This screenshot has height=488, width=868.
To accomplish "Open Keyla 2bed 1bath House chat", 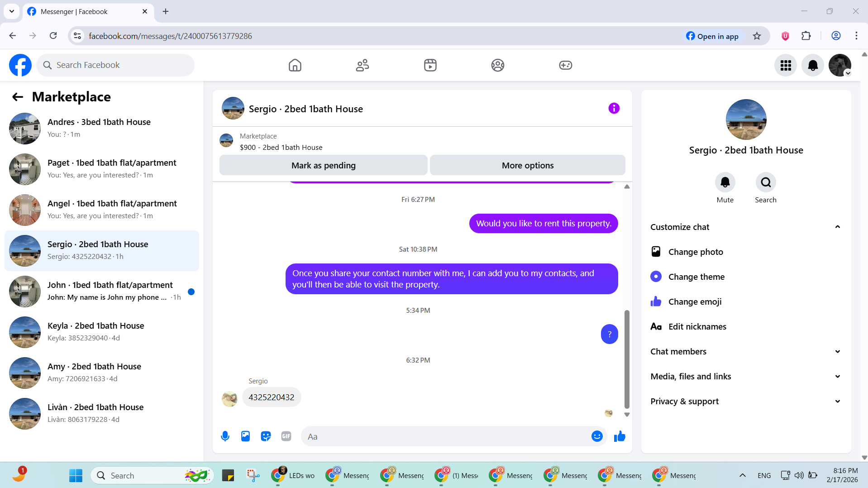I will (x=102, y=332).
